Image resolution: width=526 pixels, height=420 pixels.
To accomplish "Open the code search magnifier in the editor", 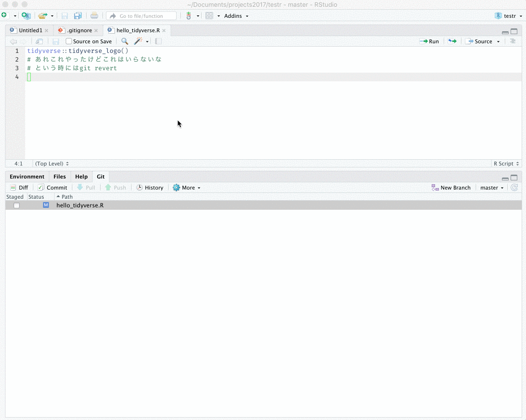I will pyautogui.click(x=125, y=41).
